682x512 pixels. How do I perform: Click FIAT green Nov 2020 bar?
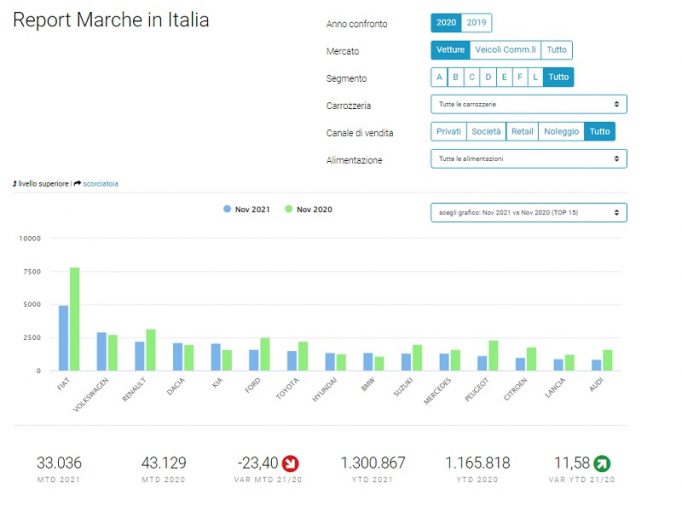pos(75,319)
